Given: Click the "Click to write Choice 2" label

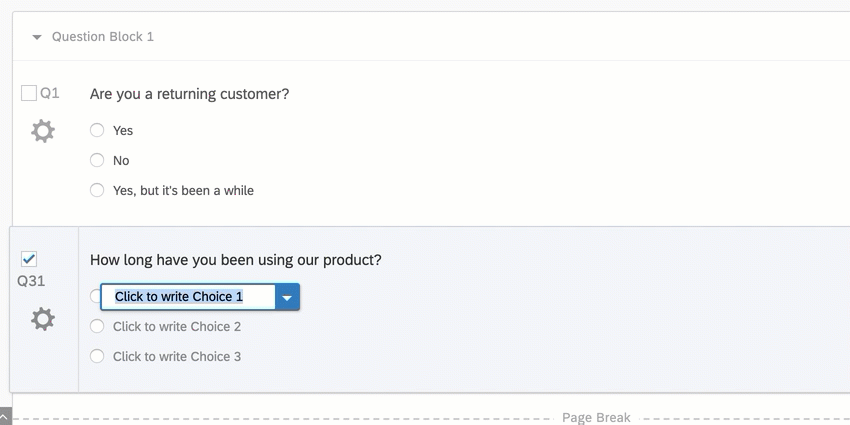Looking at the screenshot, I should 177,326.
